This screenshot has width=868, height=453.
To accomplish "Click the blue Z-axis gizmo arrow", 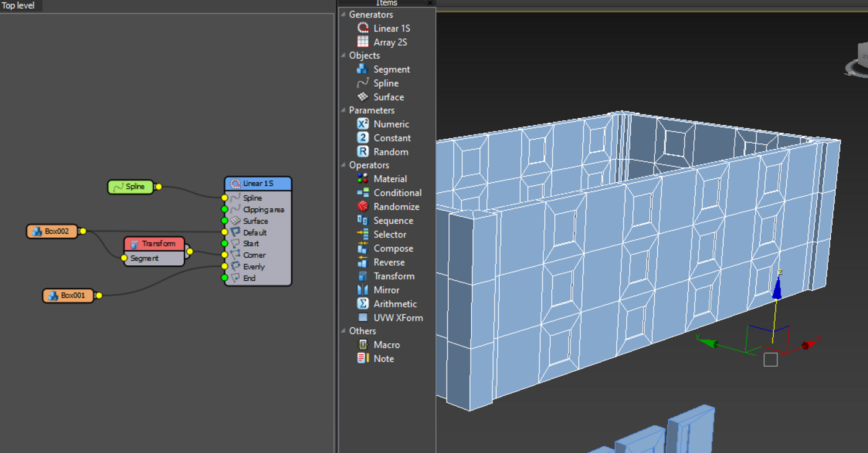I will (777, 287).
